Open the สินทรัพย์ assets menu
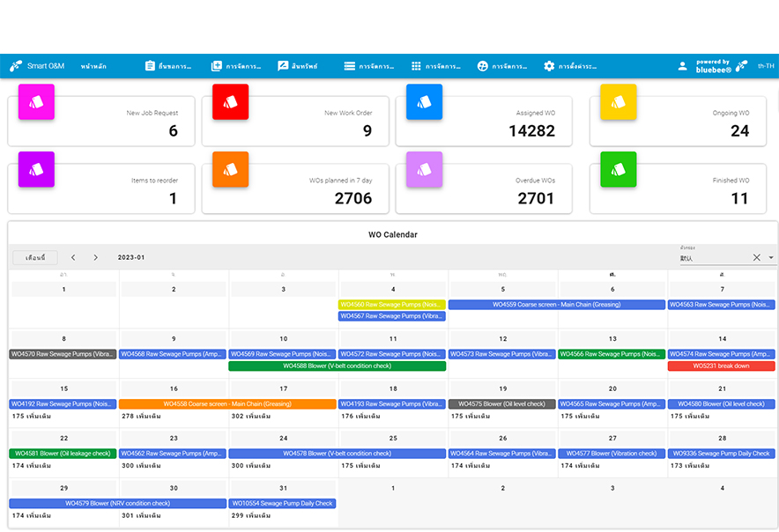The height and width of the screenshot is (532, 779). click(297, 66)
